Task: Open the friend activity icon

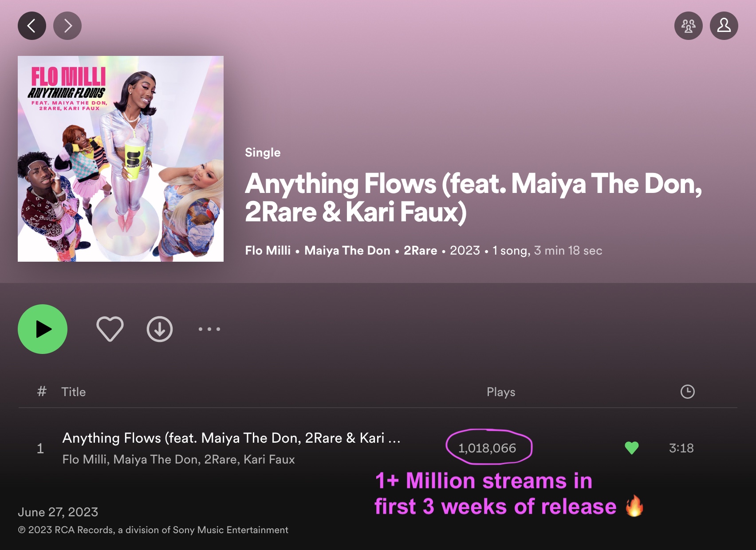Action: 688,26
